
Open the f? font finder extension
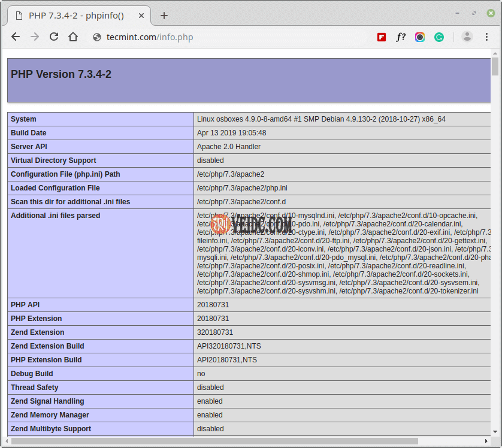[401, 37]
